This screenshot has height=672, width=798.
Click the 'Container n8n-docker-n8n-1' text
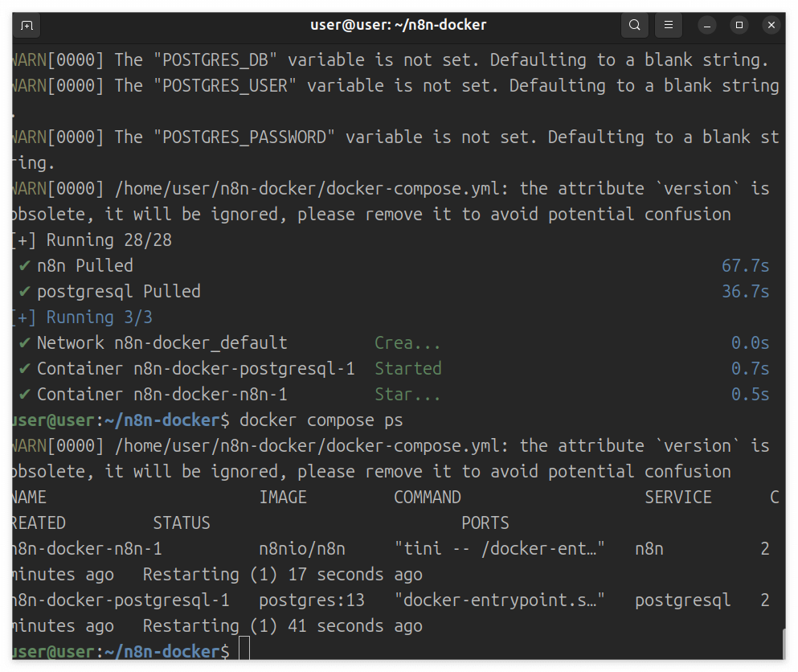162,395
